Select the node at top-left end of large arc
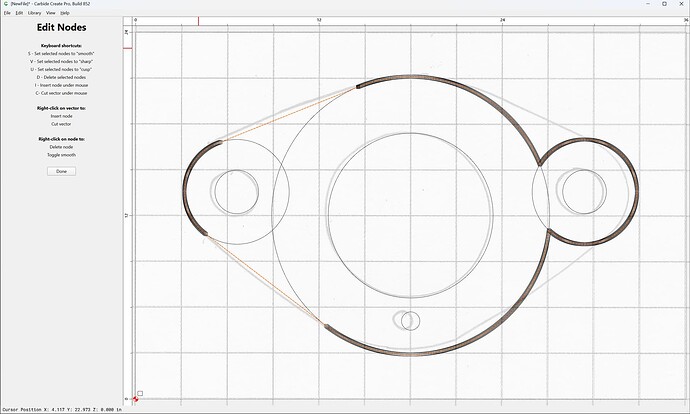 [357, 87]
